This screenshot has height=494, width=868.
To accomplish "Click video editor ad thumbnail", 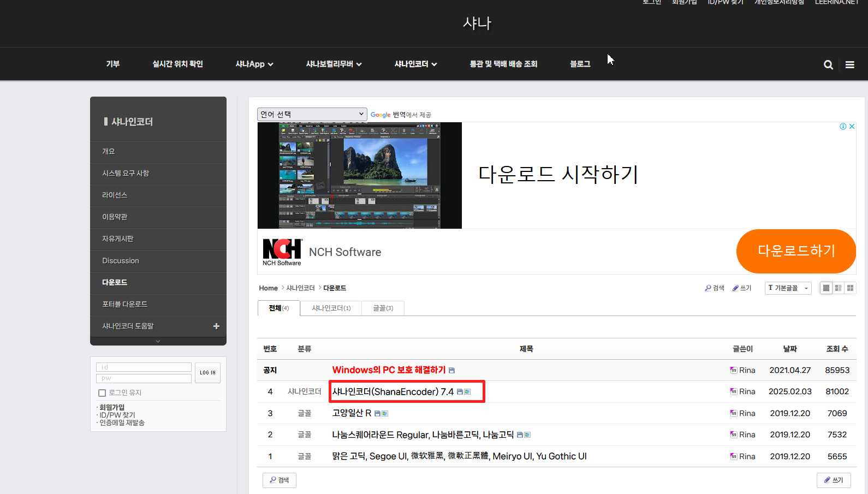I will coord(360,175).
